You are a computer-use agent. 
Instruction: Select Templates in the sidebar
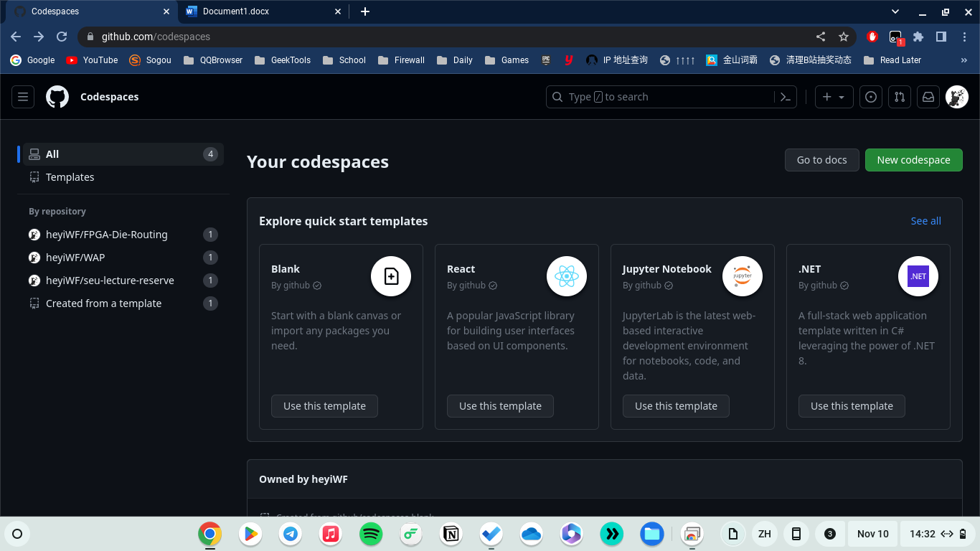(123, 177)
